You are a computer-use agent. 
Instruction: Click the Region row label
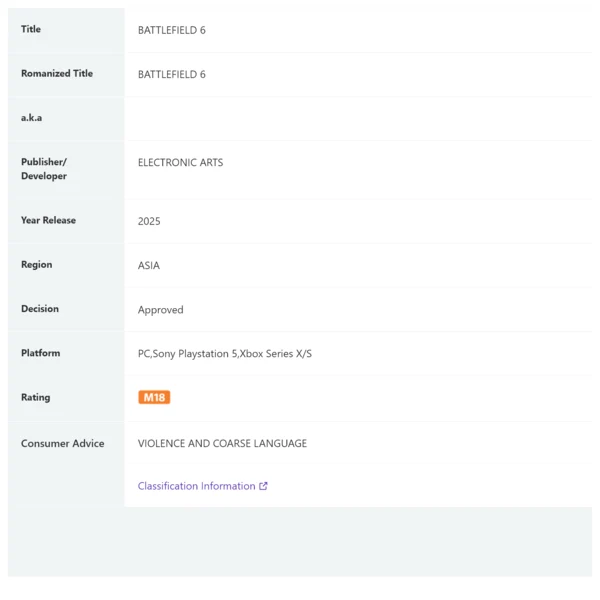pyautogui.click(x=37, y=265)
